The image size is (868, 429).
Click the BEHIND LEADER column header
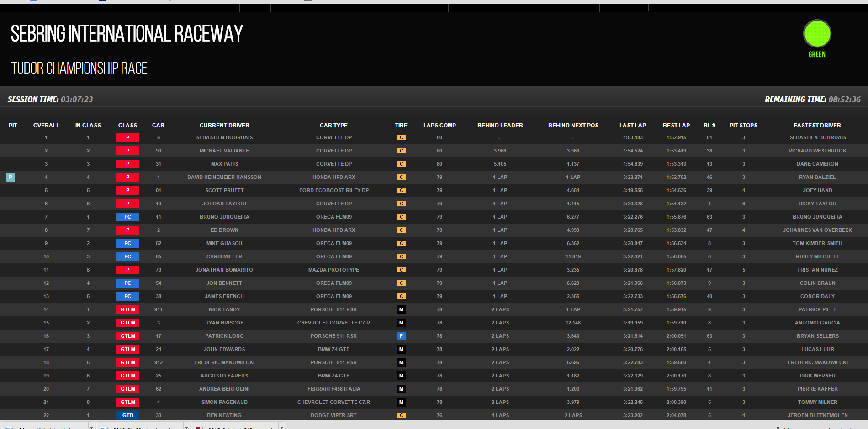click(500, 125)
